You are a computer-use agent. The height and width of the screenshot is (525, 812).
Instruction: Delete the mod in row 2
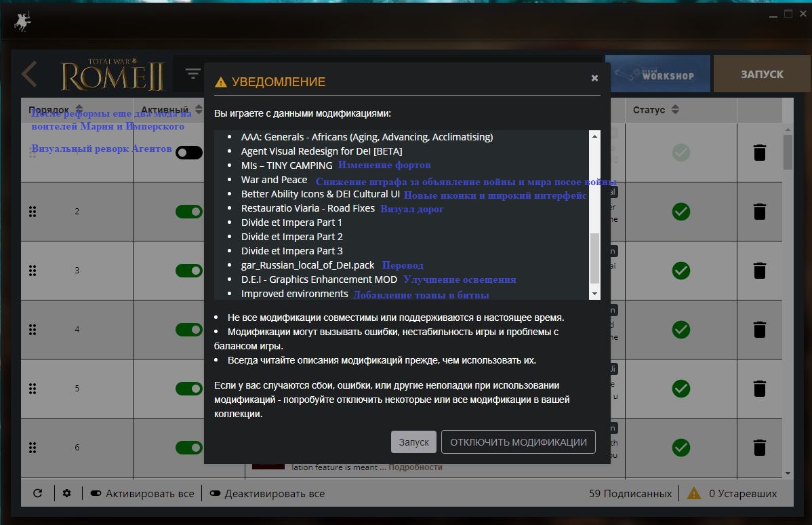[759, 212]
